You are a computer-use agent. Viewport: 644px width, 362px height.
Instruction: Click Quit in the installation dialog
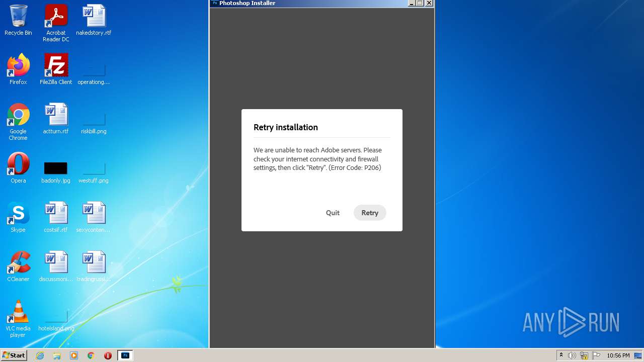pos(333,213)
